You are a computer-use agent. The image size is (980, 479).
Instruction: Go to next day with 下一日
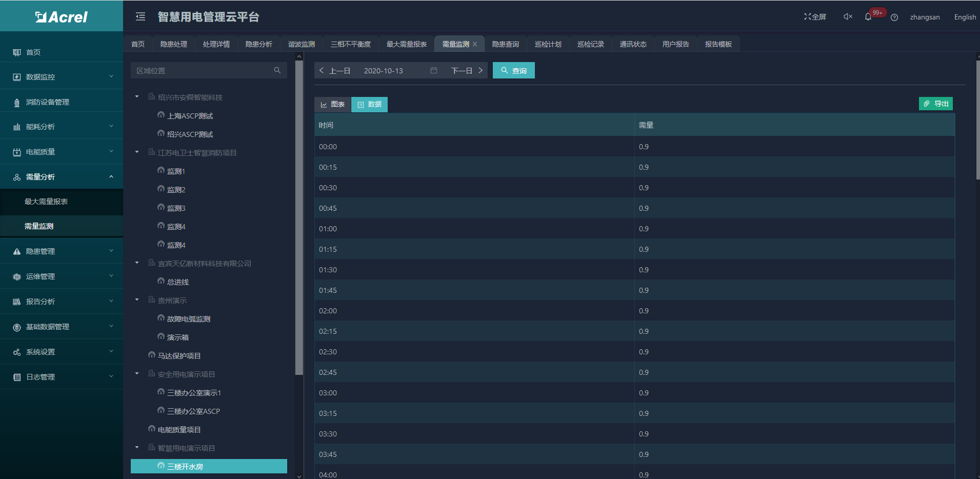pyautogui.click(x=467, y=71)
